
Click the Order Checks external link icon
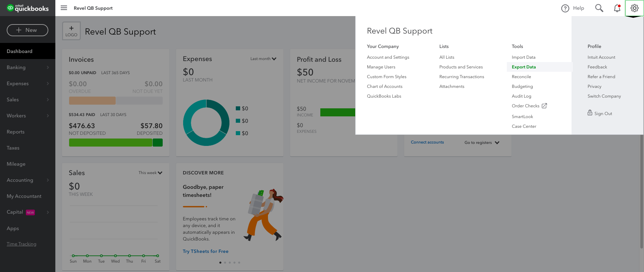pos(544,106)
